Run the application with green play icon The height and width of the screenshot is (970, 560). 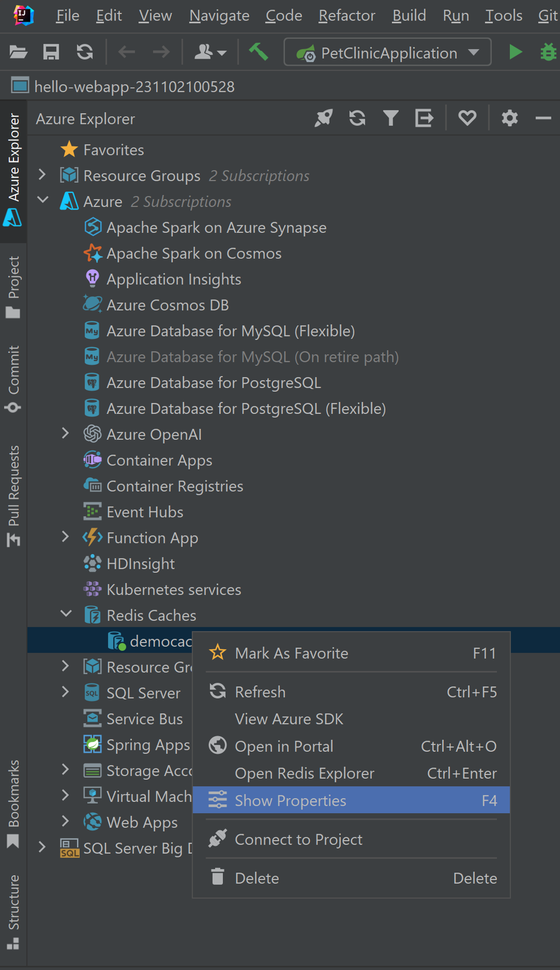[515, 52]
